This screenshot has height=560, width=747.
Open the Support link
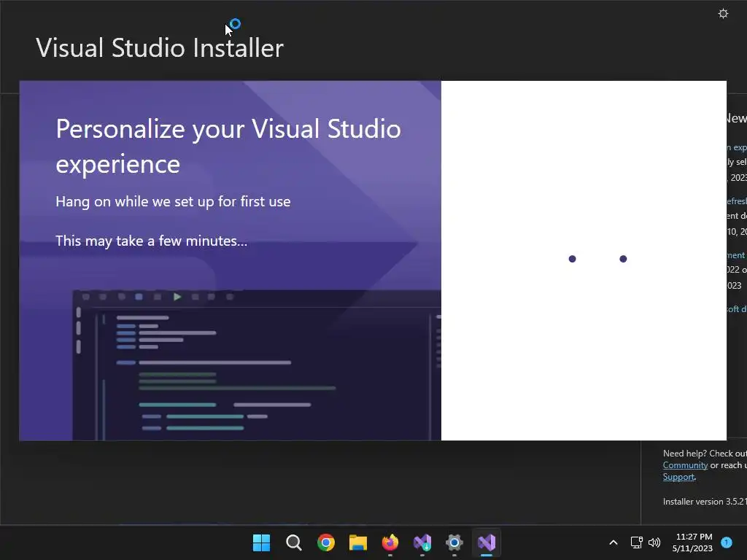click(678, 477)
